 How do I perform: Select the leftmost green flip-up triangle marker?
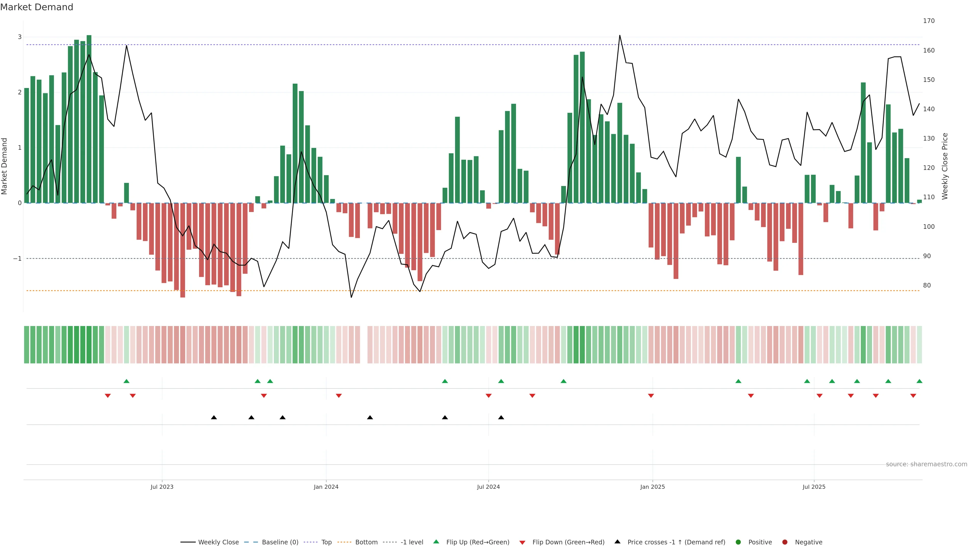coord(127,381)
